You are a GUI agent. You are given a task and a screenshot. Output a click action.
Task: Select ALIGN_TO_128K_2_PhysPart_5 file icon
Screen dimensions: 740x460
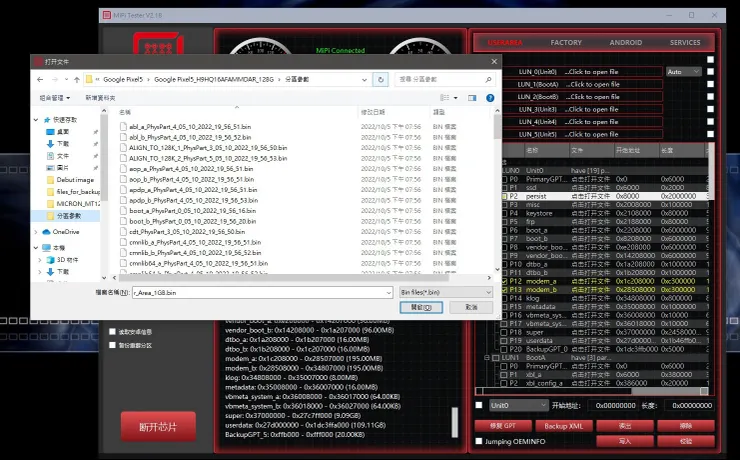[123, 158]
